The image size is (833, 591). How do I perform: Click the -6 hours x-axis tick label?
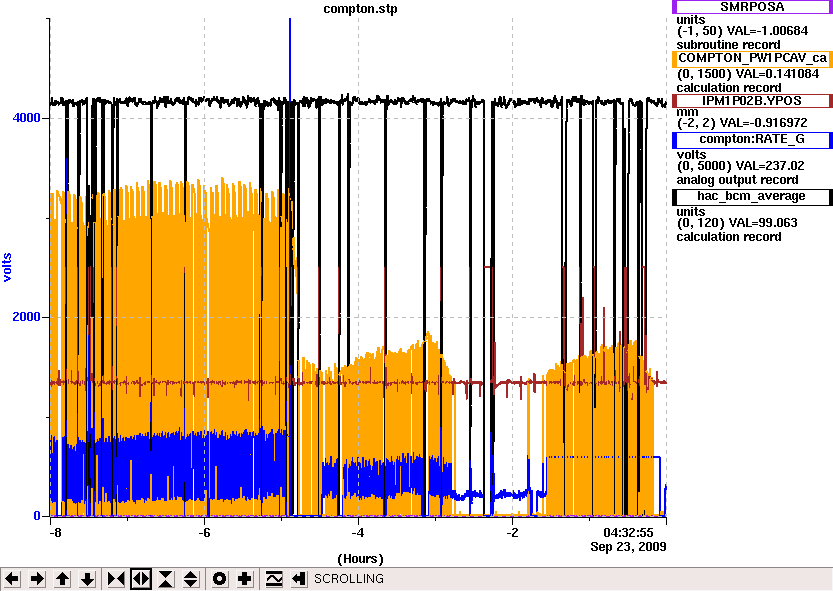tap(204, 533)
